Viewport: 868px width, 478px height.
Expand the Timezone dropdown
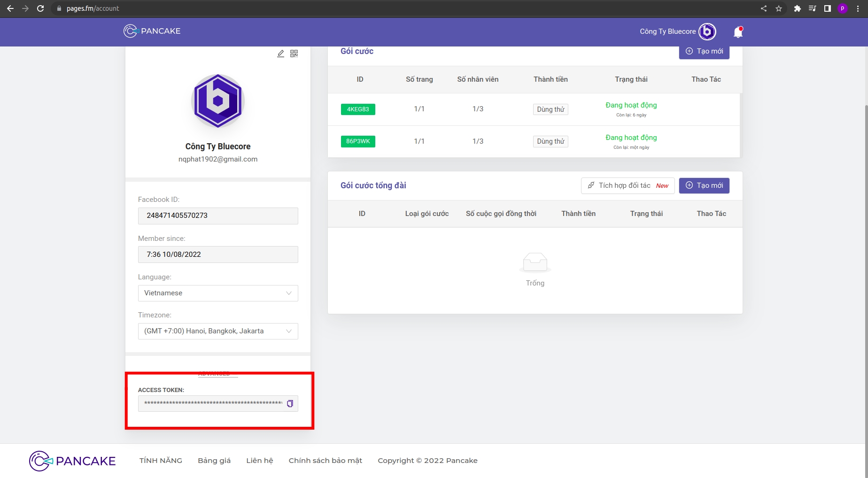coord(218,331)
